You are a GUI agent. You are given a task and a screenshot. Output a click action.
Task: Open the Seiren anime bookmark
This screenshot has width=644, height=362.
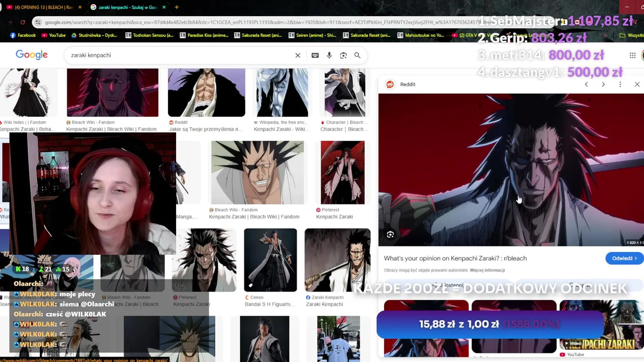click(312, 35)
